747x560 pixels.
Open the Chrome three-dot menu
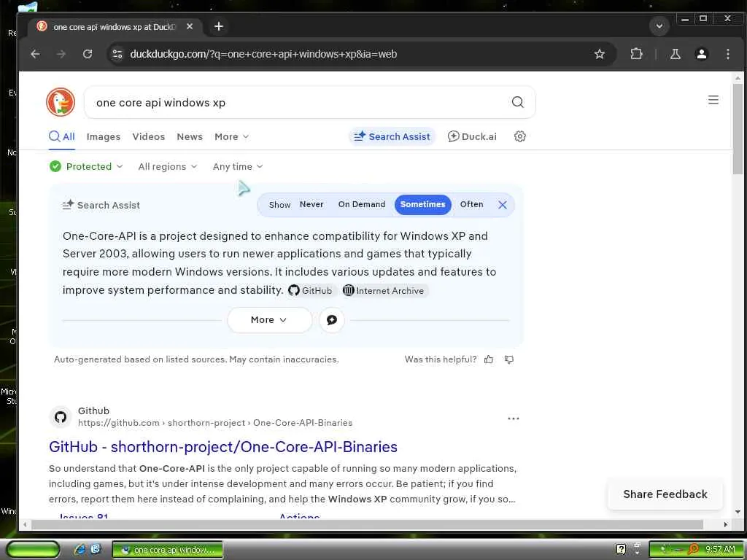click(727, 54)
